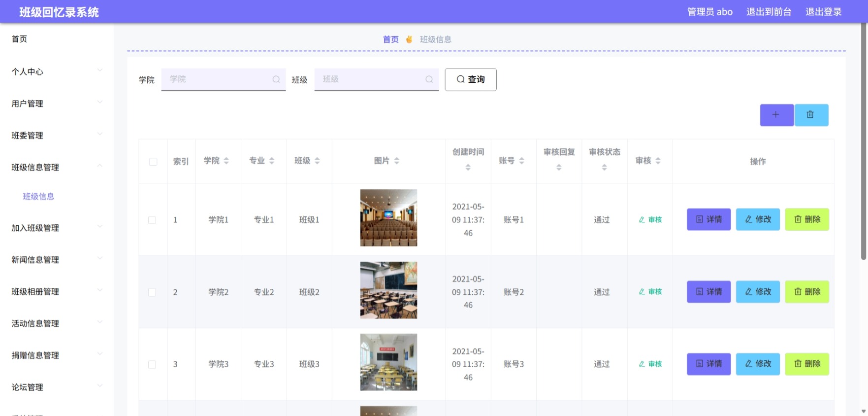
Task: Click 管理员 abo in top bar
Action: click(x=710, y=12)
